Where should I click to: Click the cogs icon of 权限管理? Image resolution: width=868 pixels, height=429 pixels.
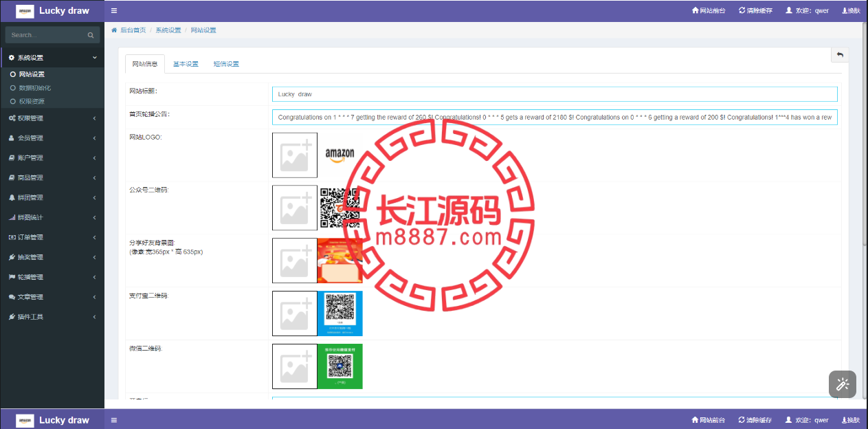[x=12, y=118]
